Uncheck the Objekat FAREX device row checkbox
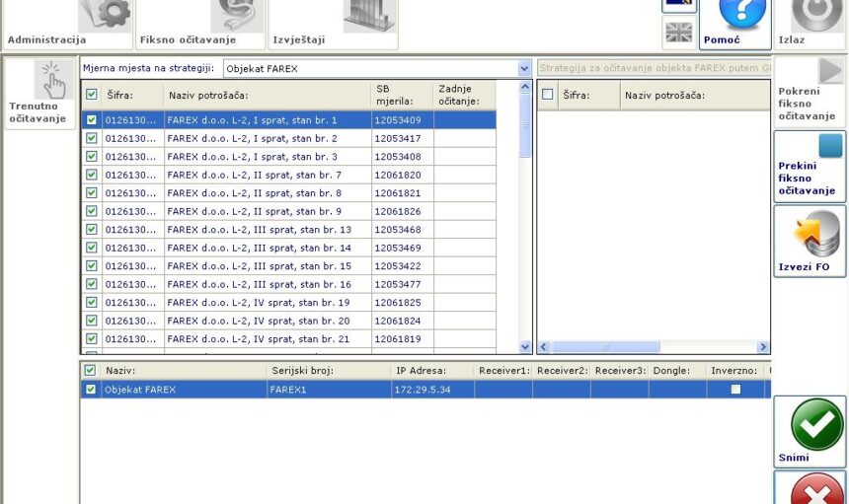 91,389
